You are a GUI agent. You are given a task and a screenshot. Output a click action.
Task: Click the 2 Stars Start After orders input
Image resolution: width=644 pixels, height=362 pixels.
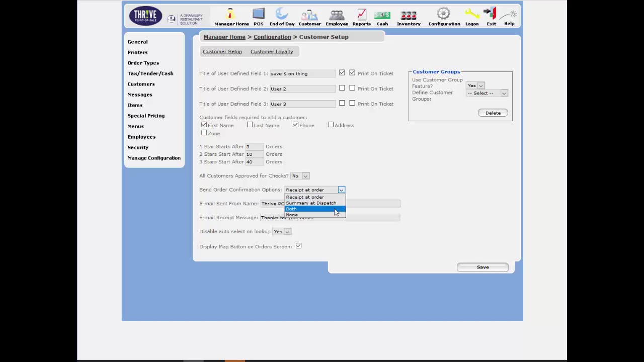point(254,154)
